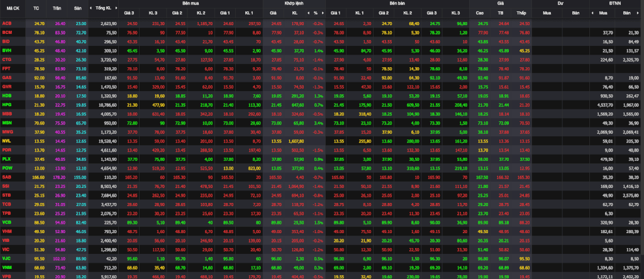Image resolution: width=644 pixels, height=279 pixels.
Task: Click SAB reference price 166.60
Action: [38, 177]
